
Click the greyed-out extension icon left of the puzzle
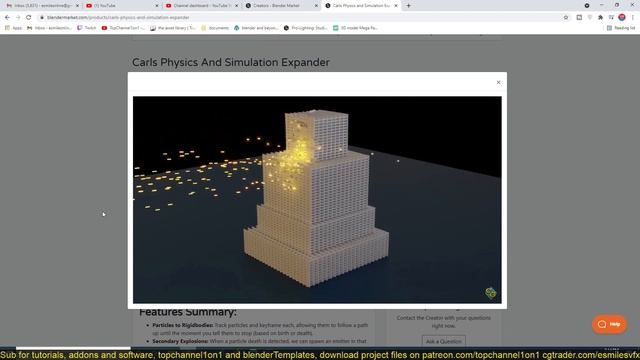(x=590, y=18)
